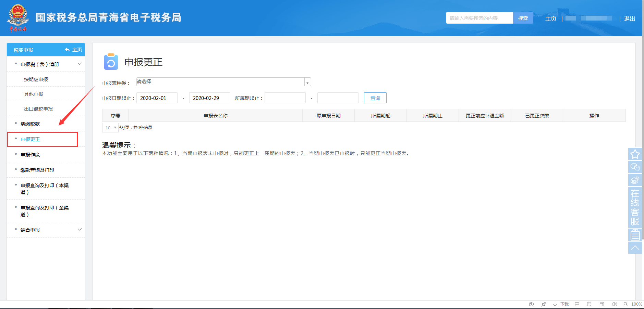This screenshot has height=309, width=644.
Task: Select 申报作废 in the left menu
Action: point(30,155)
